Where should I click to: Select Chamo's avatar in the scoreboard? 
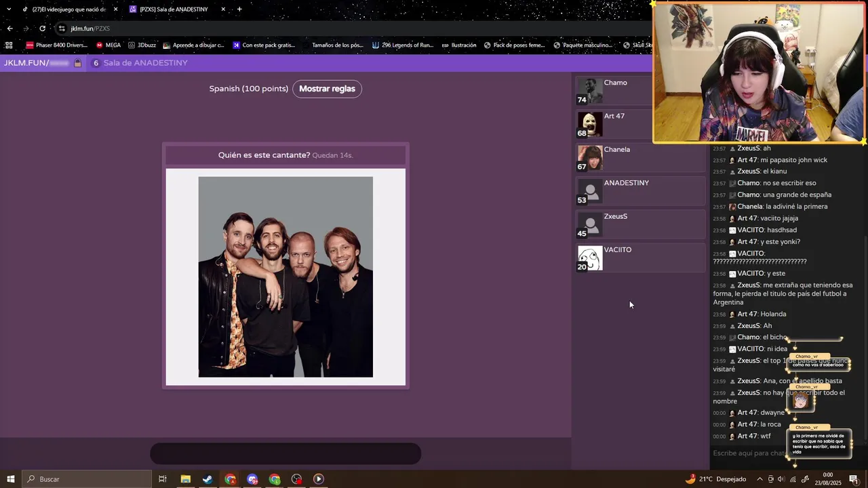pyautogui.click(x=590, y=91)
